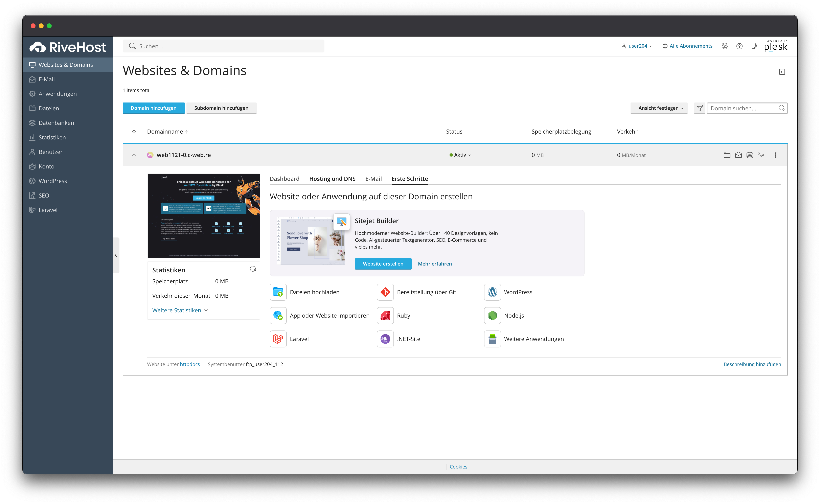Open the Aktiv status dropdown

pos(460,155)
